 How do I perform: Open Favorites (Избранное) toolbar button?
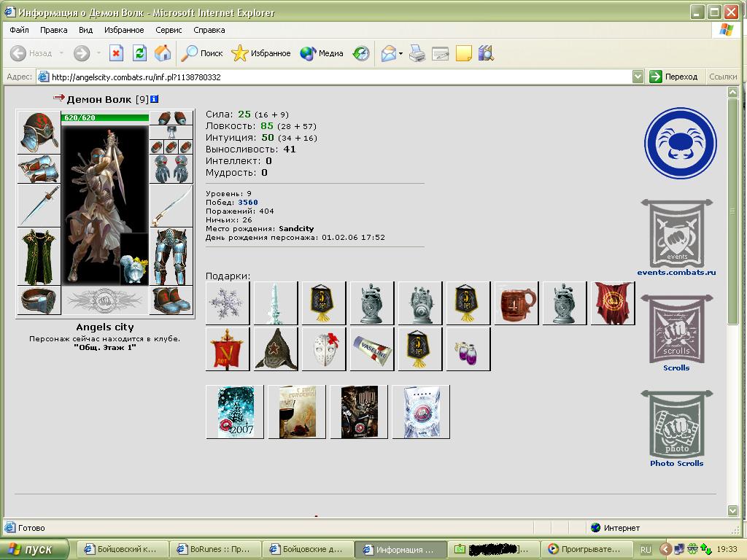click(x=261, y=52)
